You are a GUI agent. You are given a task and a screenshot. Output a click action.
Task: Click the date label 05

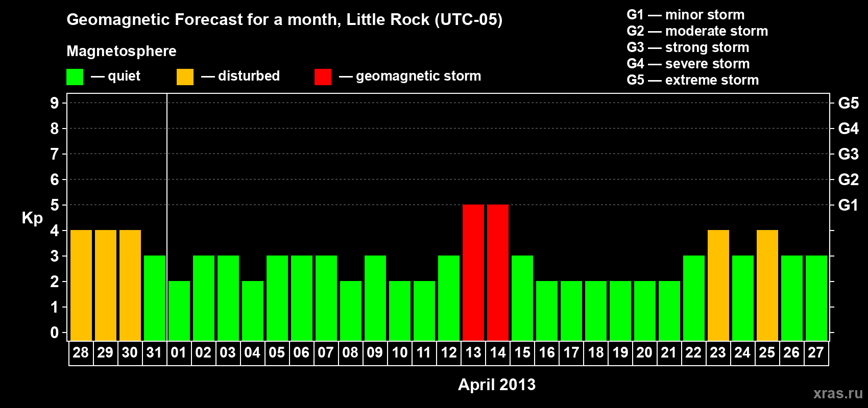277,353
